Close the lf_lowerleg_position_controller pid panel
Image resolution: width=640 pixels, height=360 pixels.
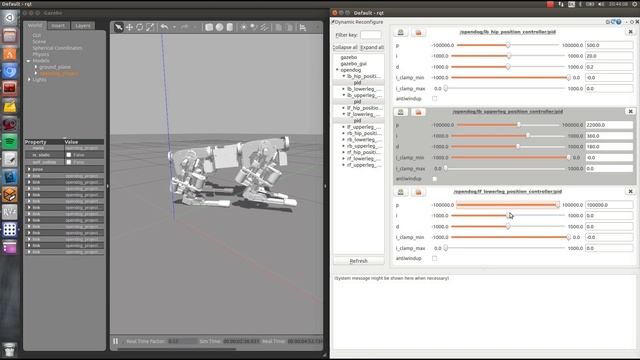coord(630,191)
